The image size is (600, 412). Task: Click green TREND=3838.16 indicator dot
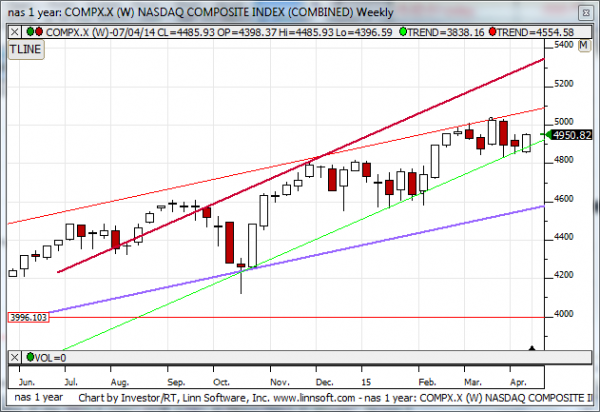pyautogui.click(x=403, y=32)
